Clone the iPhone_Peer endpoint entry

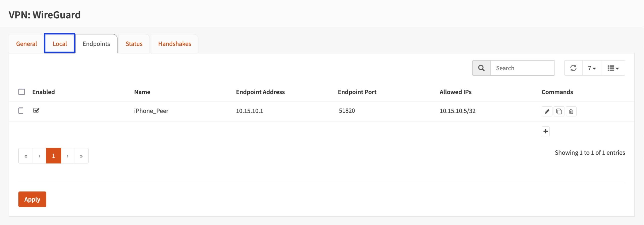tap(559, 111)
